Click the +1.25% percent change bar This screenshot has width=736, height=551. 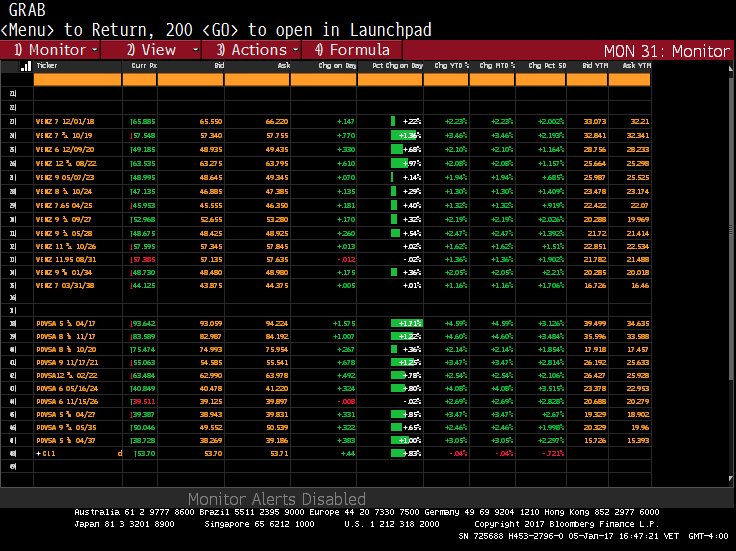click(406, 362)
